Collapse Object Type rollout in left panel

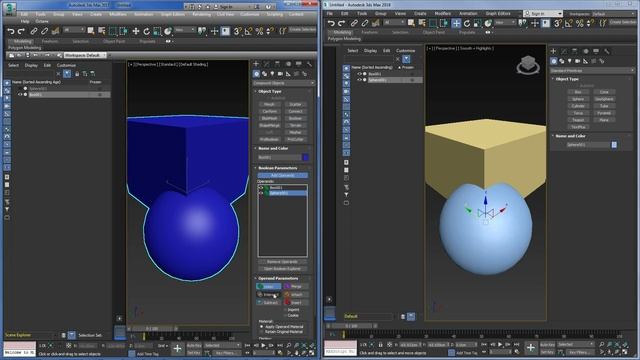pyautogui.click(x=269, y=91)
